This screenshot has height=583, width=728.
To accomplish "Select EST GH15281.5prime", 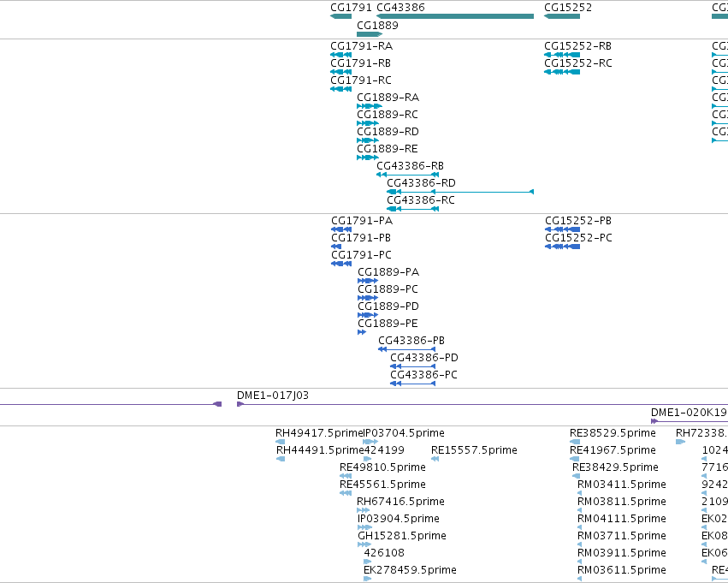I will pos(401,536).
